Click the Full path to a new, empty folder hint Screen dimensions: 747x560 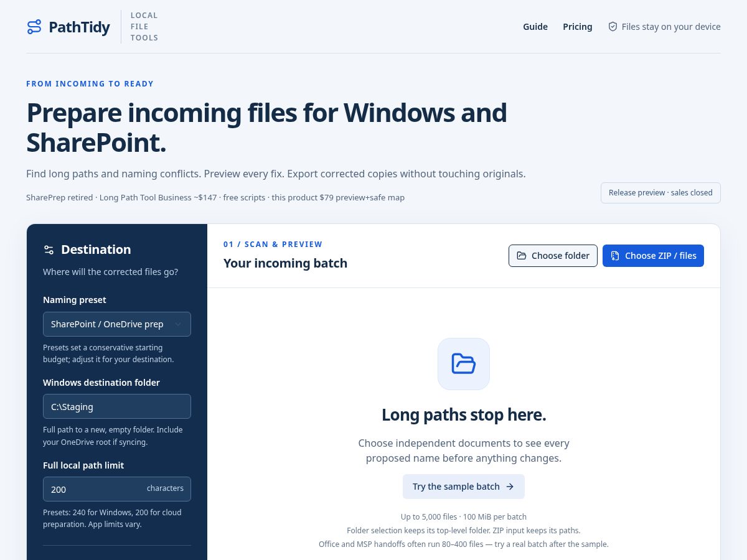point(113,436)
